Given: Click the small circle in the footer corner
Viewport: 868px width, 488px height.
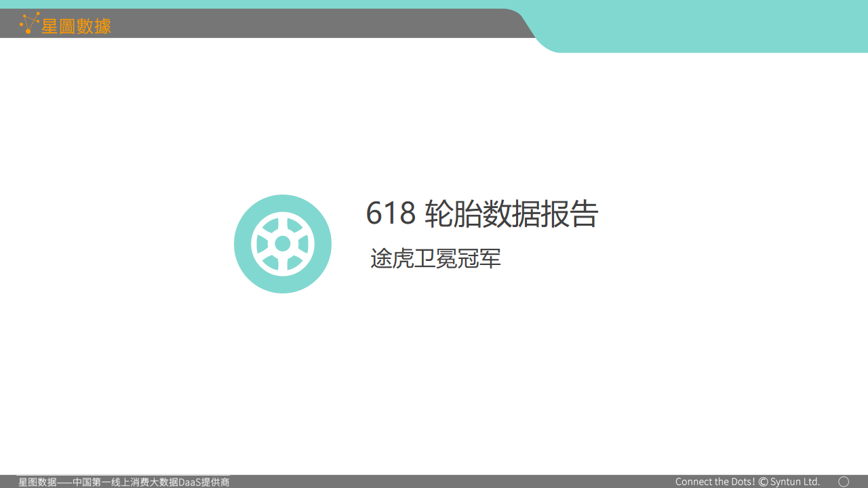Looking at the screenshot, I should [x=844, y=481].
